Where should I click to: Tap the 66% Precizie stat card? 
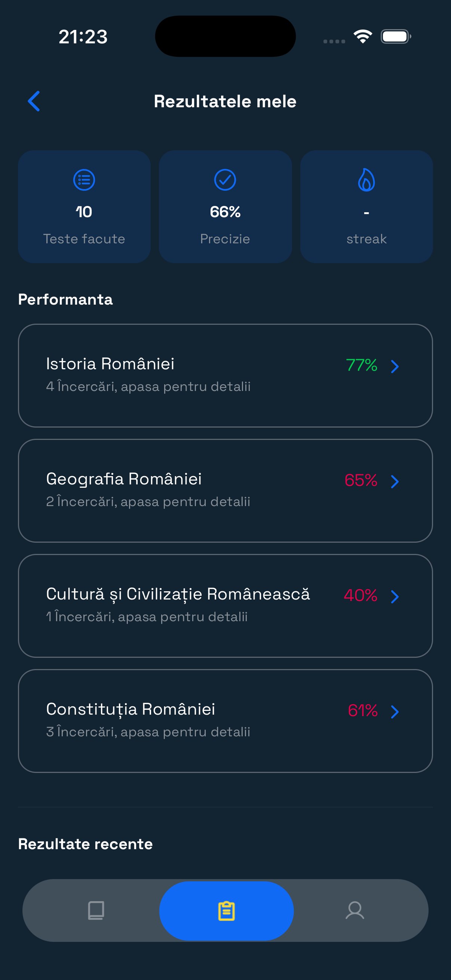[225, 207]
